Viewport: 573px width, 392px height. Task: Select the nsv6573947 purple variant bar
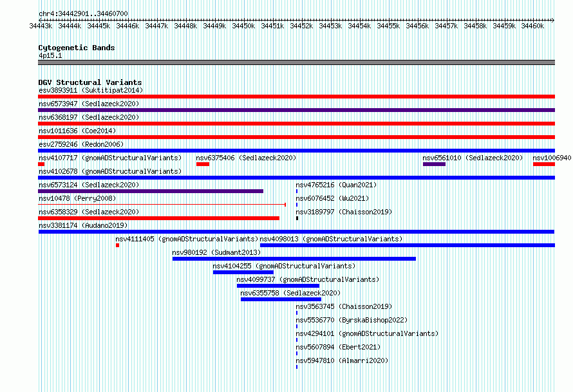point(296,110)
